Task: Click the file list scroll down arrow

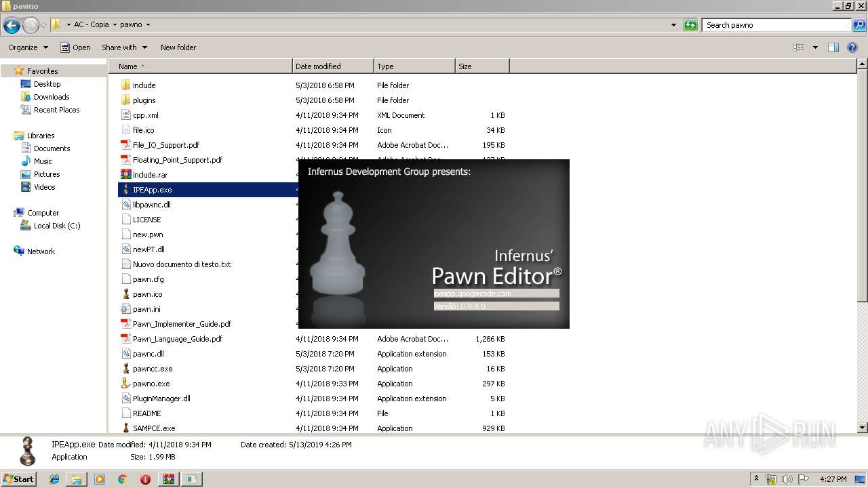Action: (863, 428)
